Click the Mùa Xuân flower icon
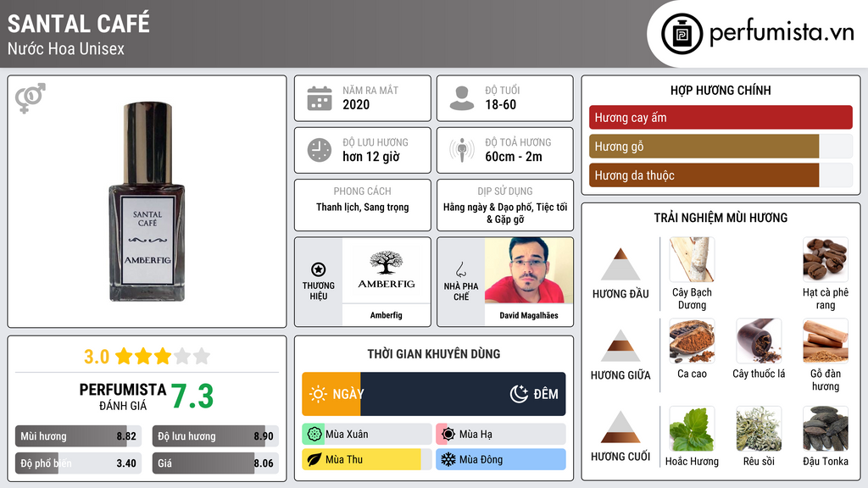 tap(314, 435)
